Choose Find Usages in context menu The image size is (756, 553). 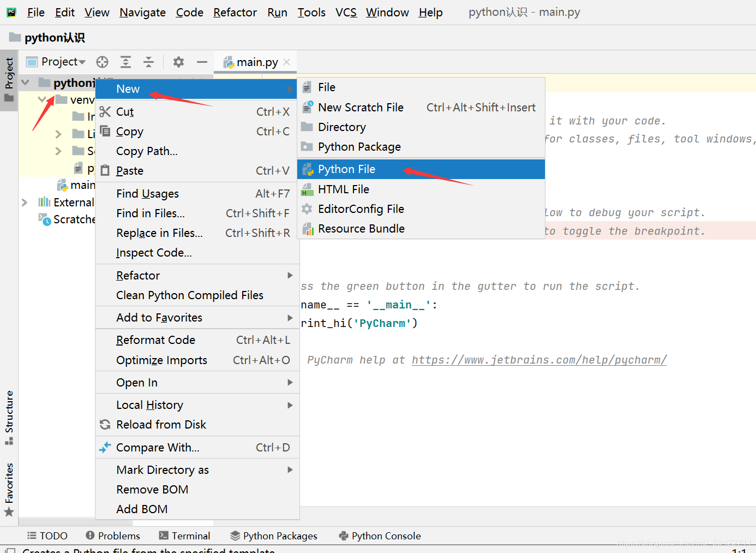pyautogui.click(x=197, y=193)
